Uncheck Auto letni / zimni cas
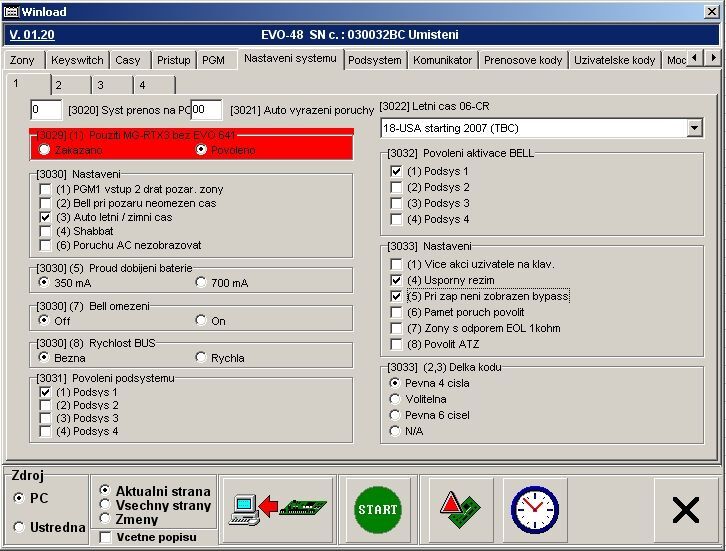 point(45,217)
